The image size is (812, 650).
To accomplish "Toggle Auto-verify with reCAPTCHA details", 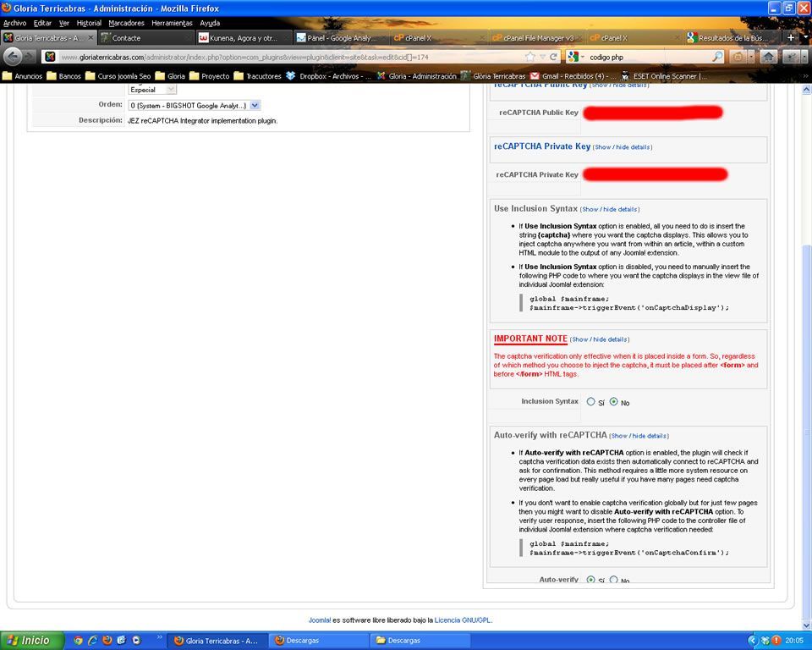I will (x=639, y=436).
